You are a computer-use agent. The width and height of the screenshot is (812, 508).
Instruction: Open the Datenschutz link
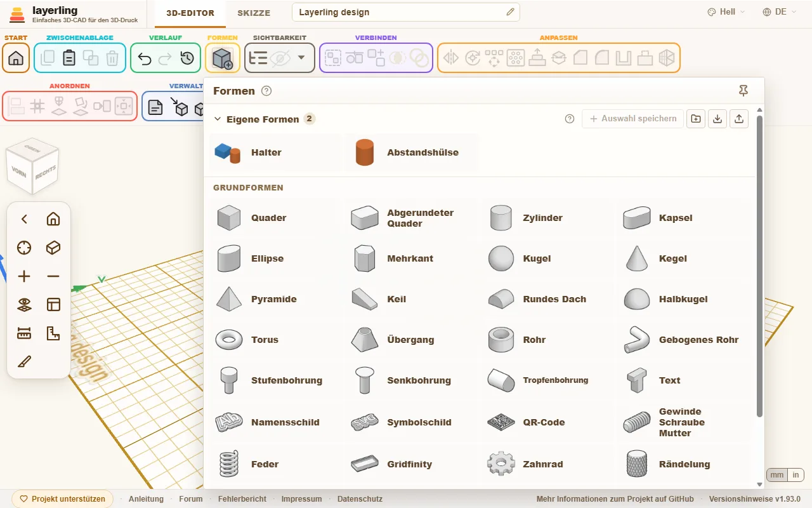point(360,499)
